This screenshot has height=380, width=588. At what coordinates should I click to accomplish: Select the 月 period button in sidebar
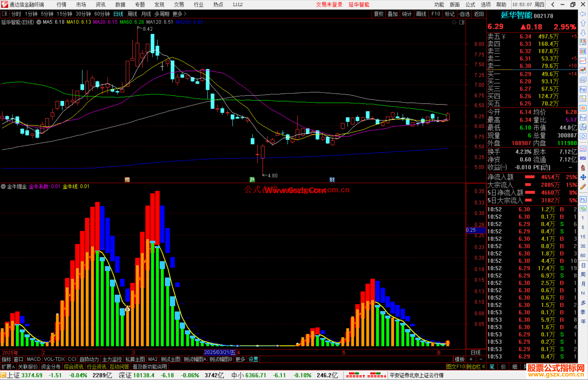(583, 284)
